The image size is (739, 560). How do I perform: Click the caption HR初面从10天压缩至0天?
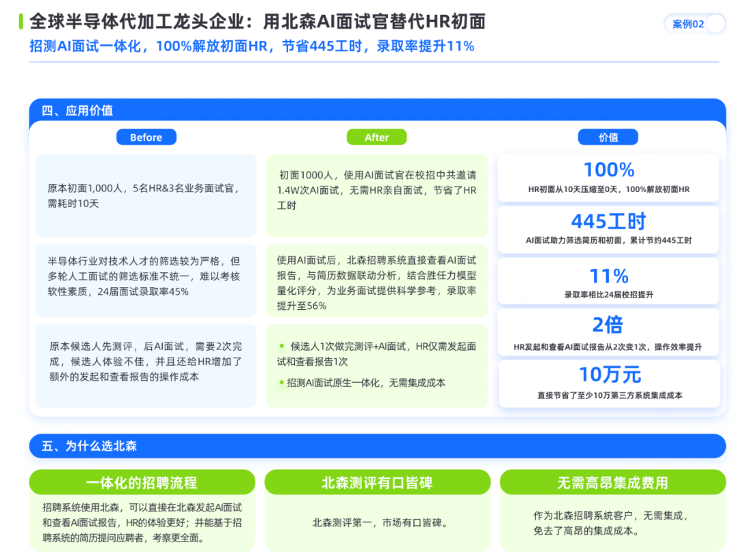(609, 189)
